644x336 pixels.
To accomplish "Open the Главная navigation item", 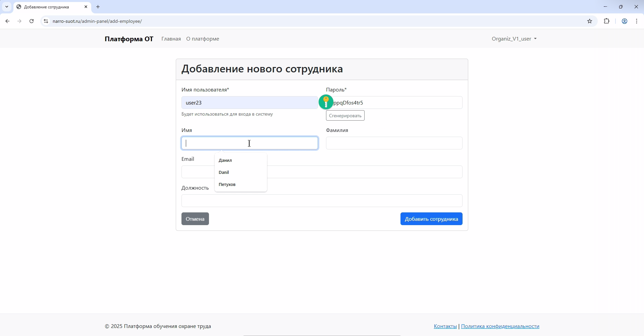I will 171,39.
